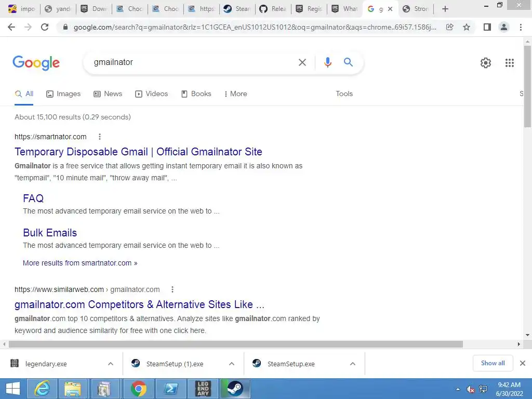
Task: Switch to the Books results tab
Action: (196, 94)
